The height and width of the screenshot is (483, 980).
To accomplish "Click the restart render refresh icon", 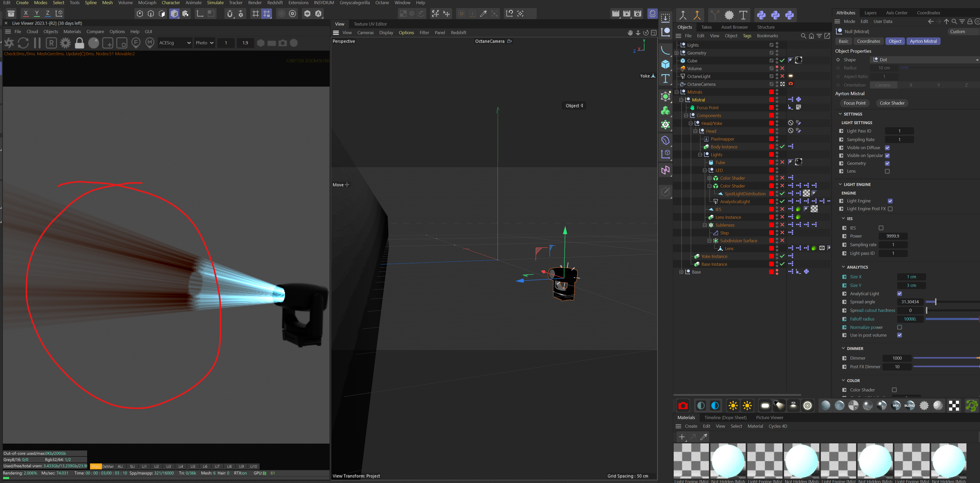I will pos(23,43).
